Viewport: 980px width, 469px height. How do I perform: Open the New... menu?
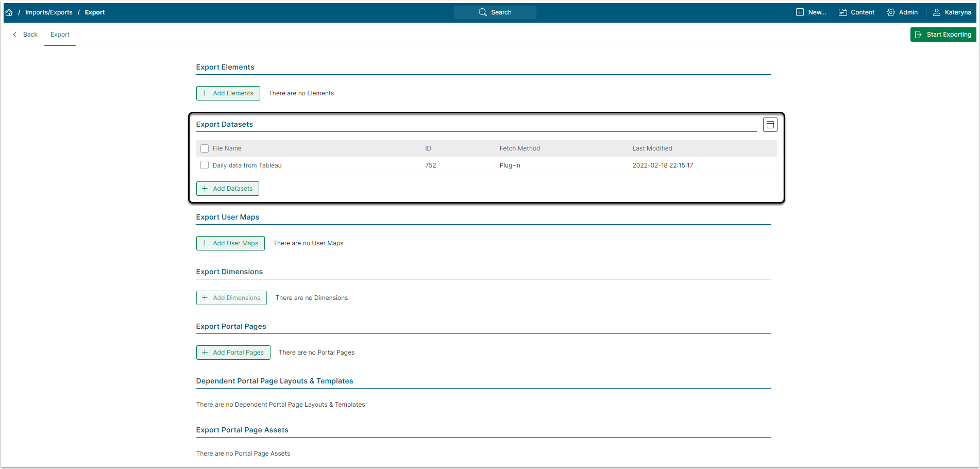click(817, 12)
